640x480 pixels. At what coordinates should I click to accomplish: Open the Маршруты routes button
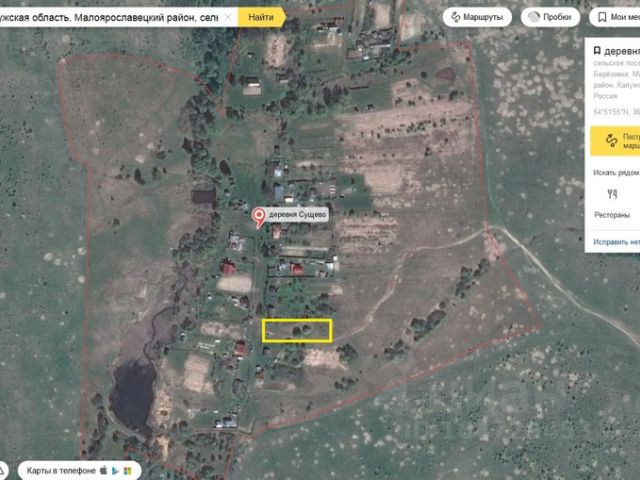click(477, 17)
